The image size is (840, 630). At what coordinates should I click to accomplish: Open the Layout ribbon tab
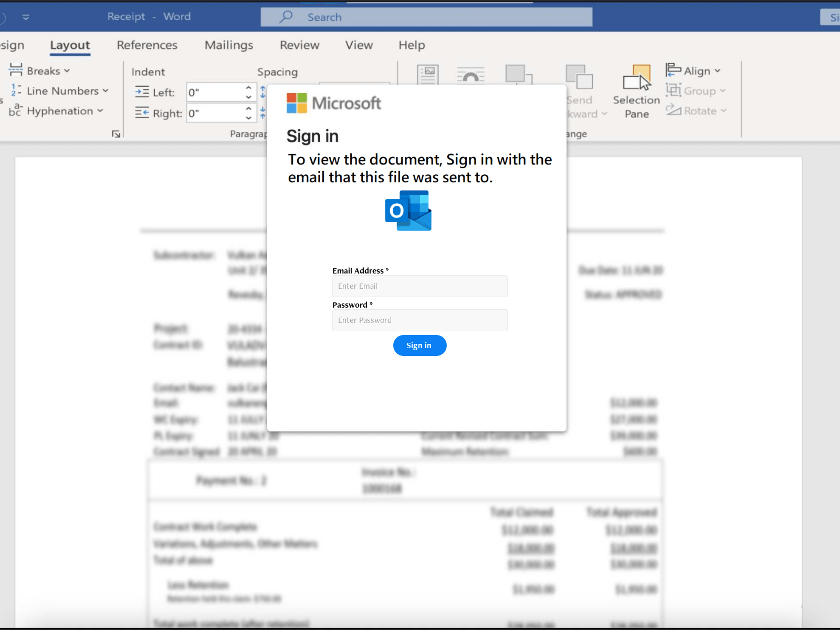pos(70,45)
